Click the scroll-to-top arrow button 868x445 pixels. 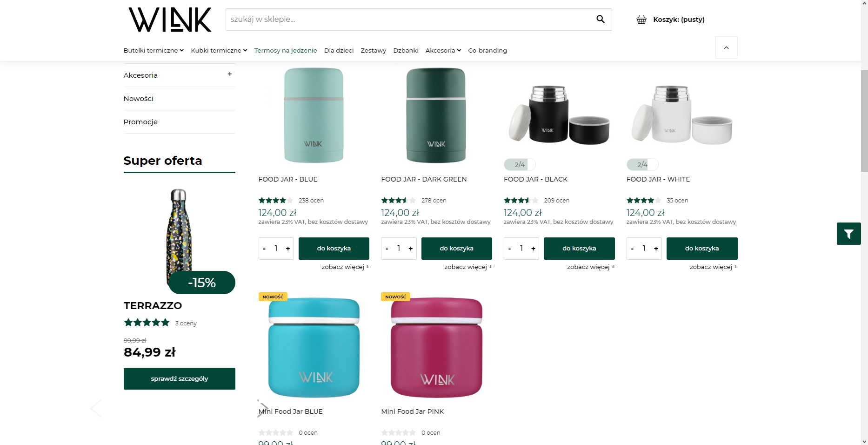[x=726, y=47]
